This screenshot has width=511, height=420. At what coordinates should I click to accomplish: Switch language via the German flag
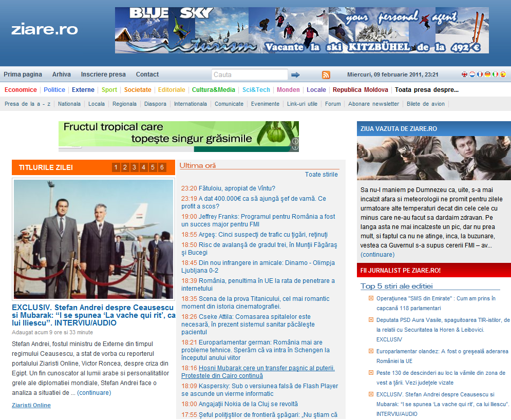click(487, 74)
